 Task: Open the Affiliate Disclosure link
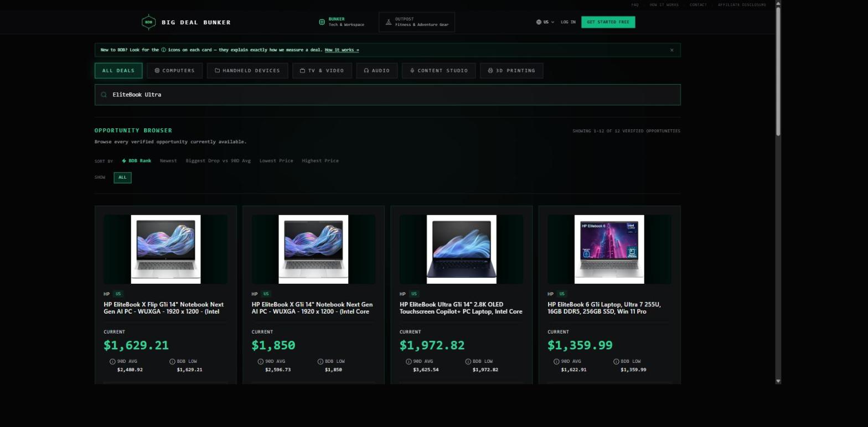pos(742,5)
